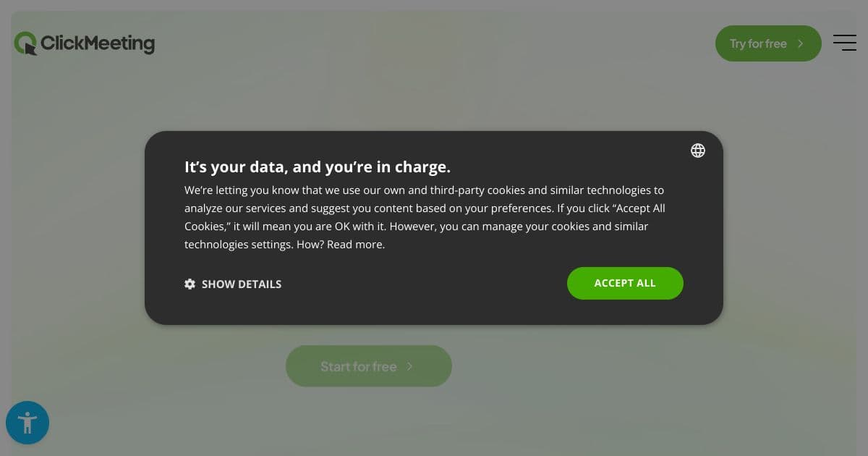The height and width of the screenshot is (456, 868).
Task: Click the cookie notice heading text
Action: [x=317, y=166]
